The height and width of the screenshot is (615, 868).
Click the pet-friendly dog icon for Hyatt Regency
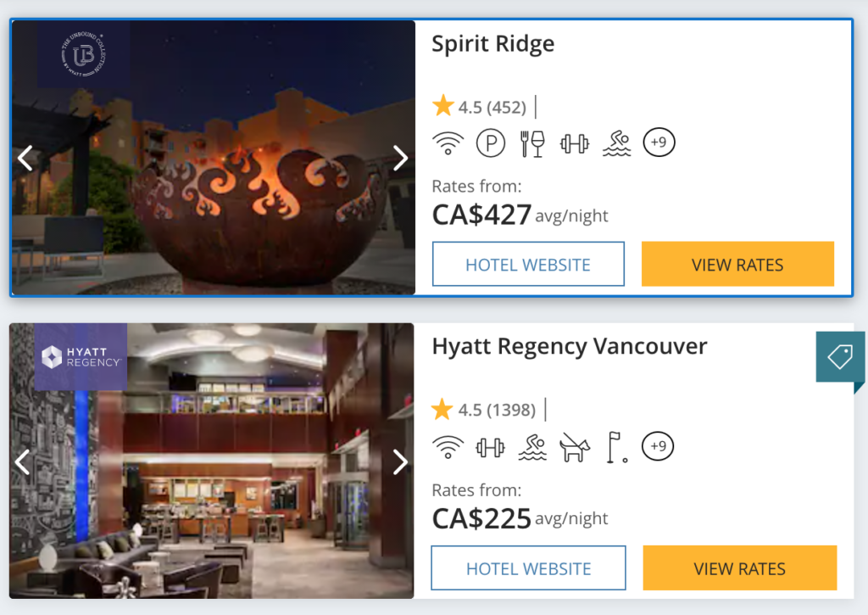tap(575, 447)
